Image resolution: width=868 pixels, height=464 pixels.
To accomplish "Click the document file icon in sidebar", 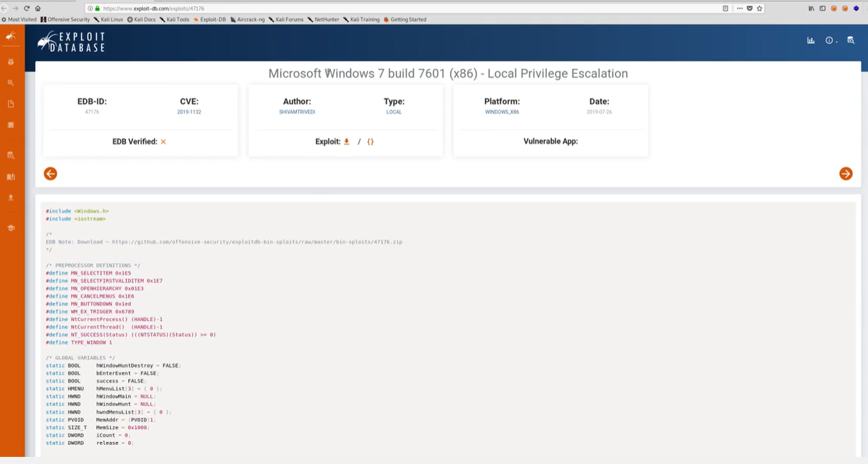I will [x=11, y=104].
